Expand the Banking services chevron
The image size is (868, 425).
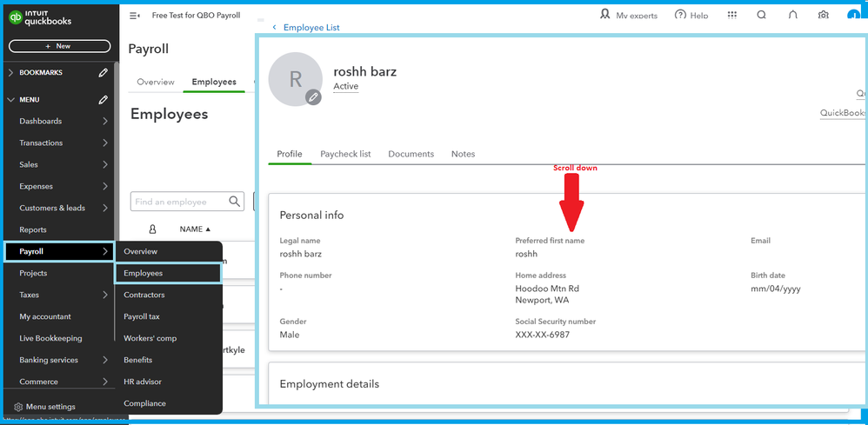[104, 361]
